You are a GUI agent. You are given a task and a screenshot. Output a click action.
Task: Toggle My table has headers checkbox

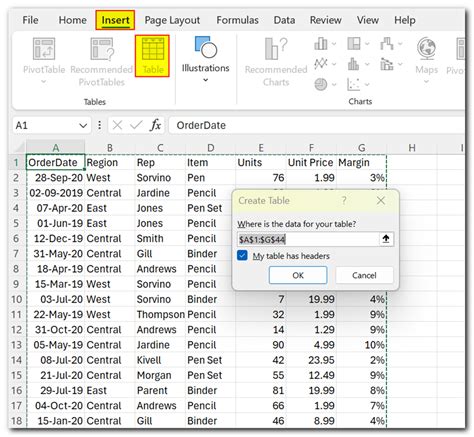coord(242,256)
